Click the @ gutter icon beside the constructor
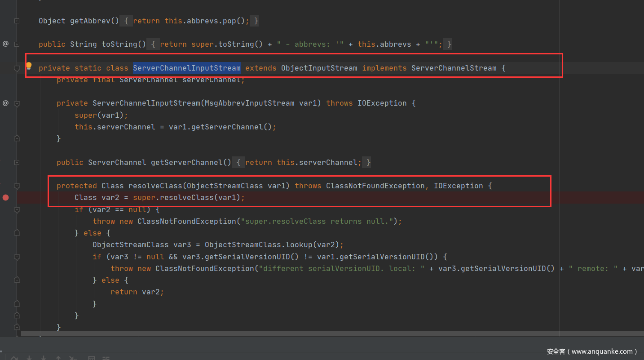Viewport: 644px width, 360px height. coord(5,103)
